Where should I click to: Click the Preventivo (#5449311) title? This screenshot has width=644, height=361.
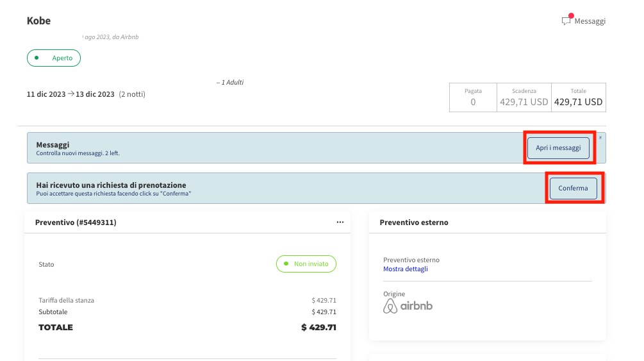[x=76, y=222]
